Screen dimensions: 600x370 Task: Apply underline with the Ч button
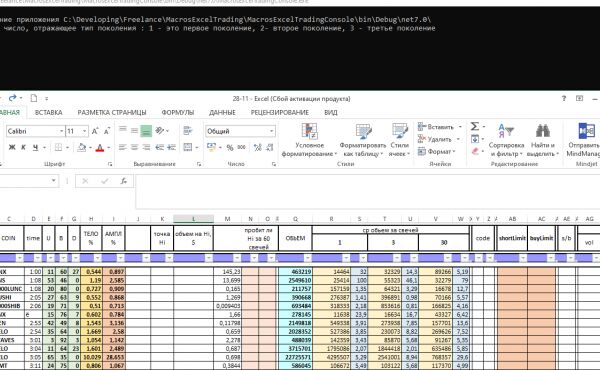coord(35,147)
